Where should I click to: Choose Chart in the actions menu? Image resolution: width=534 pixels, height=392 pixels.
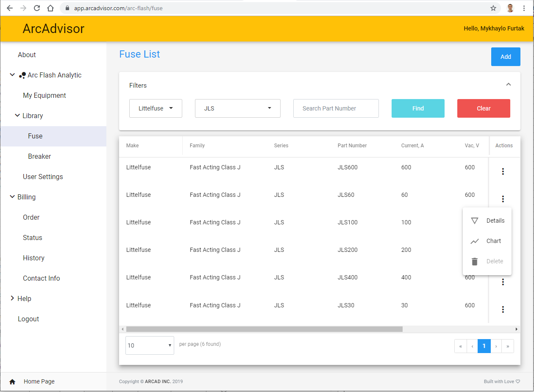tap(487, 241)
